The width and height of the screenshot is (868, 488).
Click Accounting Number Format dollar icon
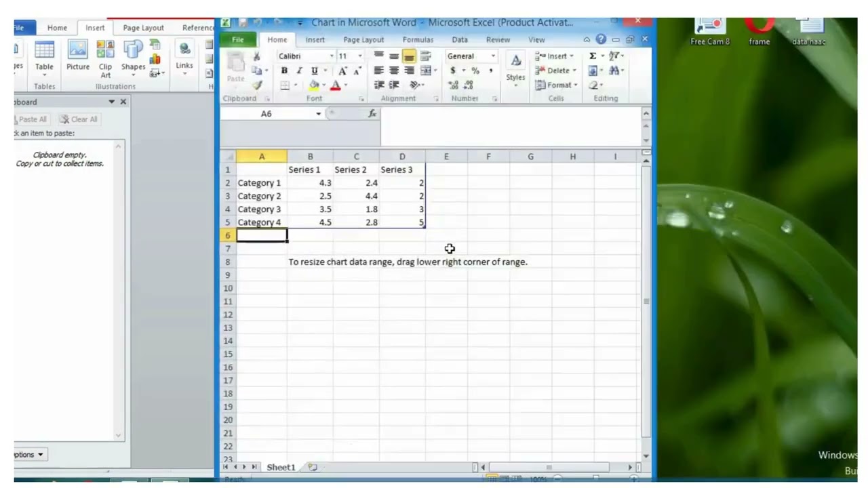tap(452, 70)
